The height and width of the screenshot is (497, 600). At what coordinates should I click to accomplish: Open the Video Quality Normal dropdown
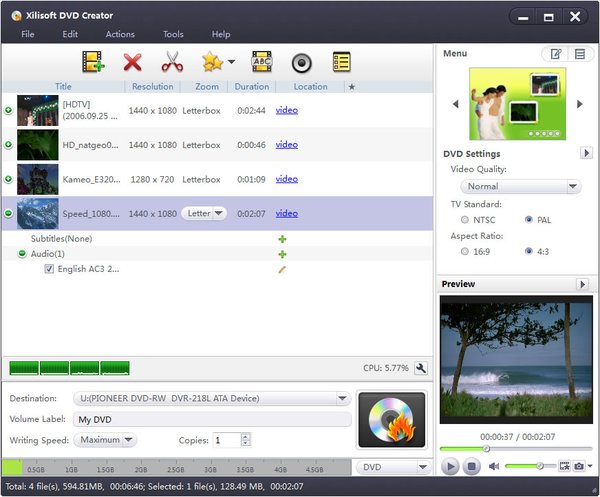point(520,186)
